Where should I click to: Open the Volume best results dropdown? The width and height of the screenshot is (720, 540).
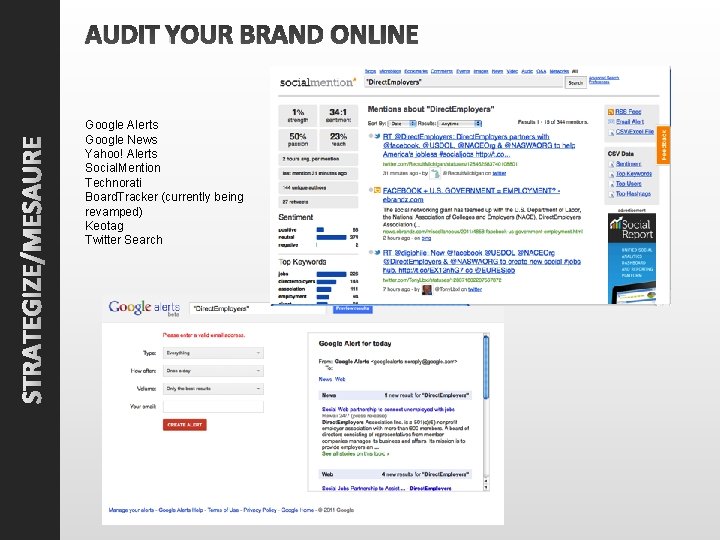pyautogui.click(x=213, y=388)
